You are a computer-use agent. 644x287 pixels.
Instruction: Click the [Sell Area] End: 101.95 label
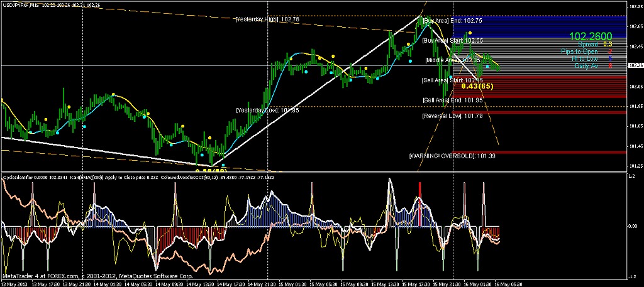pyautogui.click(x=453, y=100)
